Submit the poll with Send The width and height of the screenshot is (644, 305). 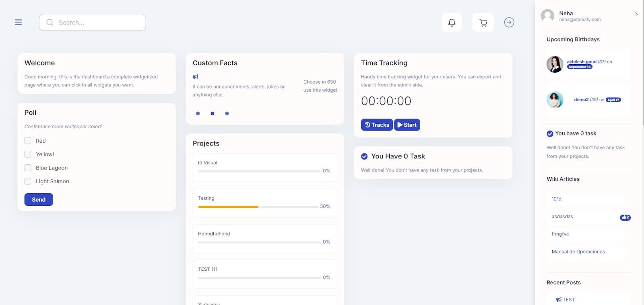39,200
